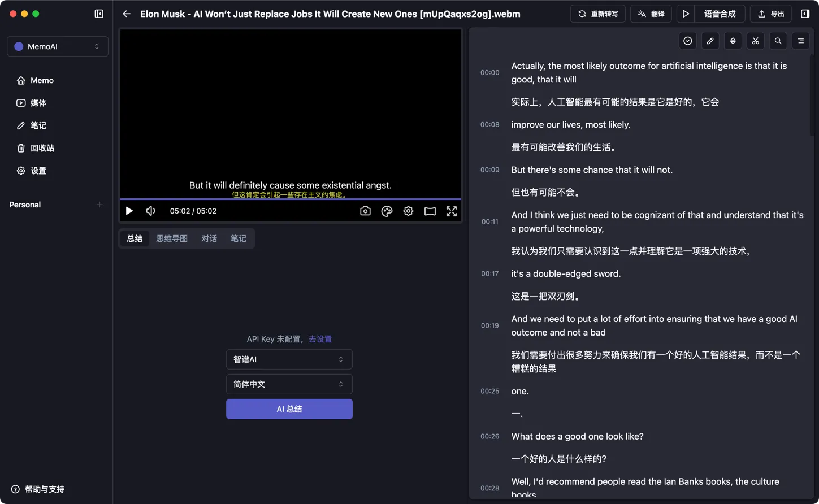Screen dimensions: 819x504
Task: Click the pencil edit icon in transcript toolbar
Action: (x=710, y=41)
